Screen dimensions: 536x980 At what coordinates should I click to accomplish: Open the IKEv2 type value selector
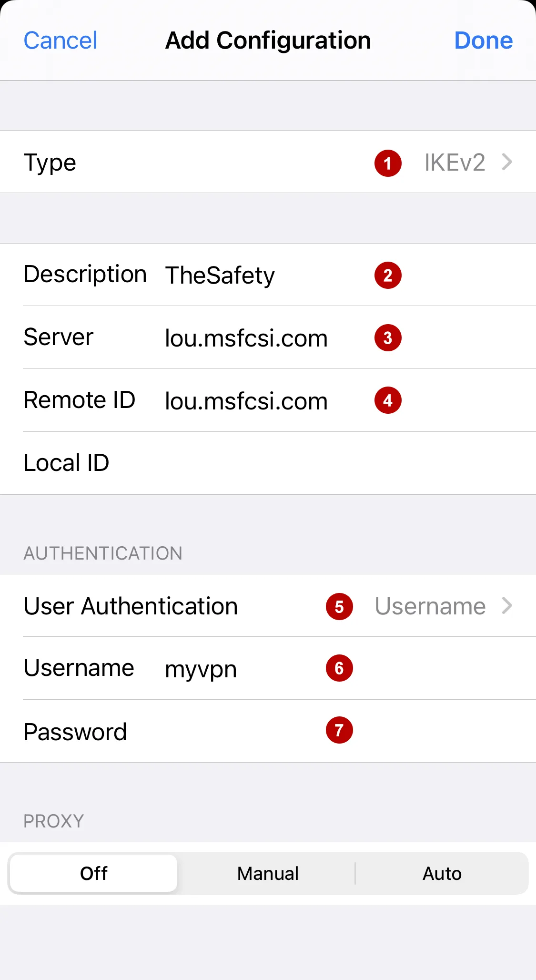pyautogui.click(x=455, y=163)
